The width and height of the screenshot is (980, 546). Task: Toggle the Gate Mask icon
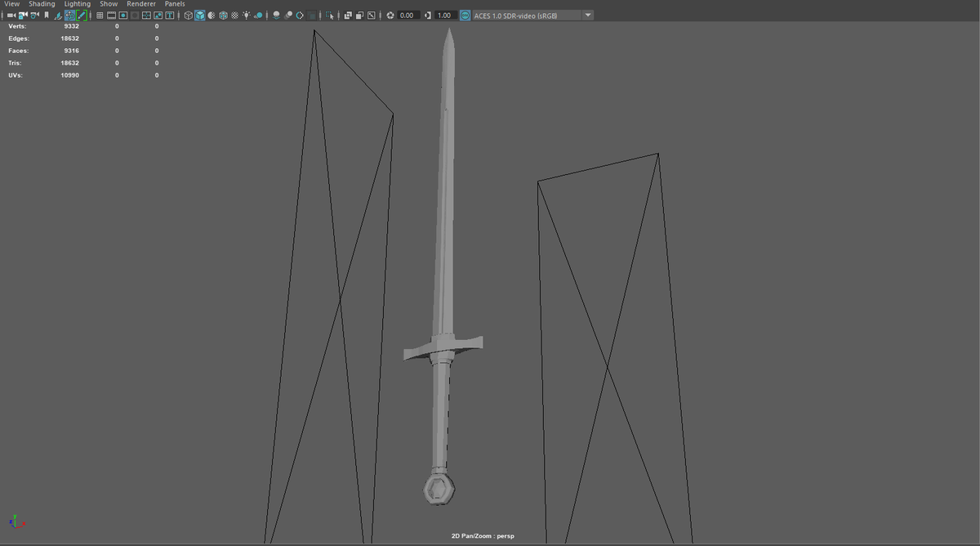click(135, 16)
